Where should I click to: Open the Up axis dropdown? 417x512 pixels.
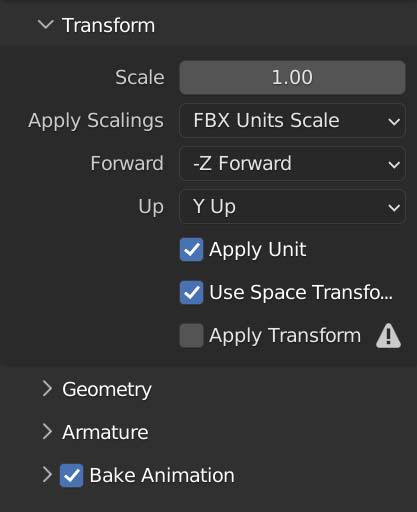click(x=292, y=207)
